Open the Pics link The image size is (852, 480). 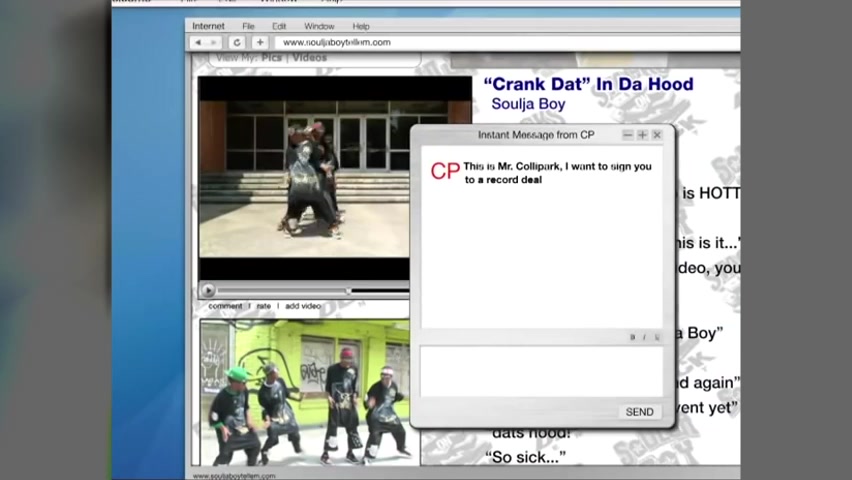pyautogui.click(x=271, y=58)
